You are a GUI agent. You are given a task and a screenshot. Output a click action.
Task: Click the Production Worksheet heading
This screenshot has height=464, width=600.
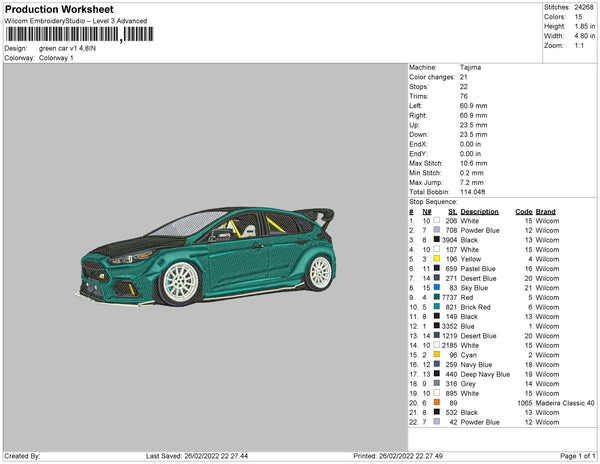[59, 9]
